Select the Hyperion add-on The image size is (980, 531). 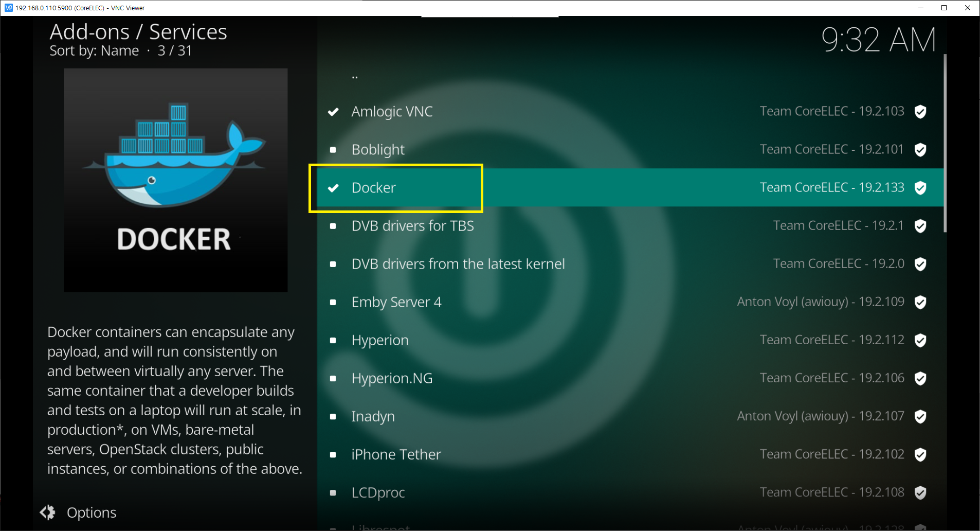pos(630,340)
